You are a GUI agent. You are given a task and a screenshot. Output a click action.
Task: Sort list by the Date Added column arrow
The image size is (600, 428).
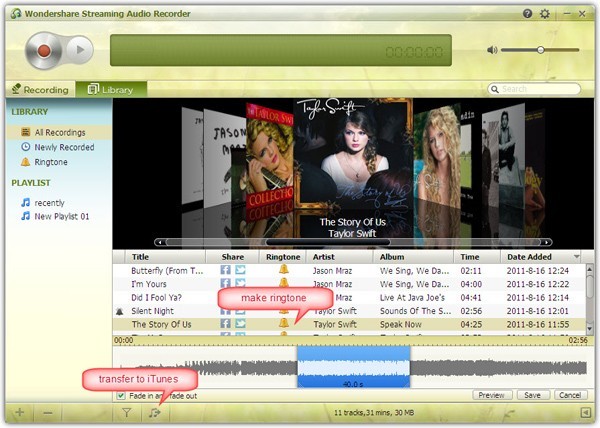tap(576, 257)
